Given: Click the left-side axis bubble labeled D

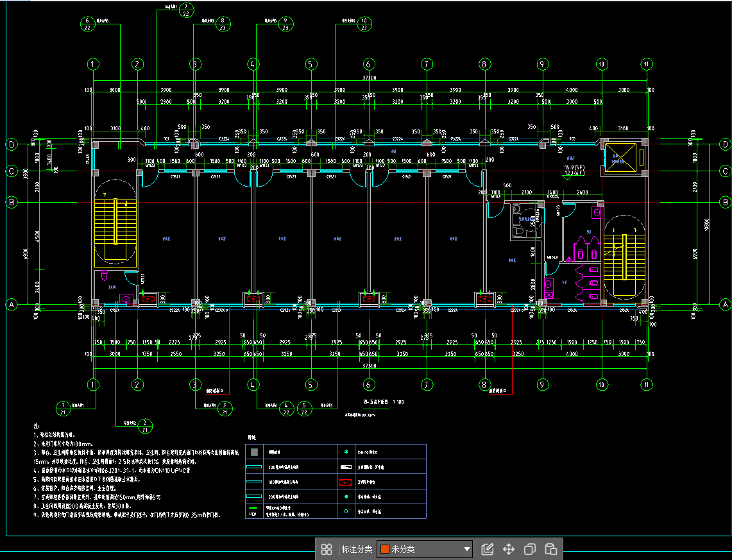Looking at the screenshot, I should (11, 144).
